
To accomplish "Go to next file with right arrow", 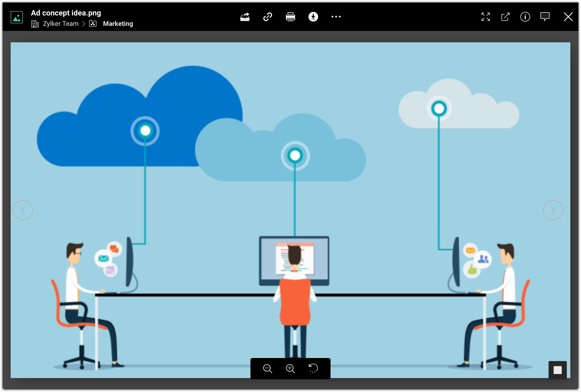I will [x=553, y=210].
